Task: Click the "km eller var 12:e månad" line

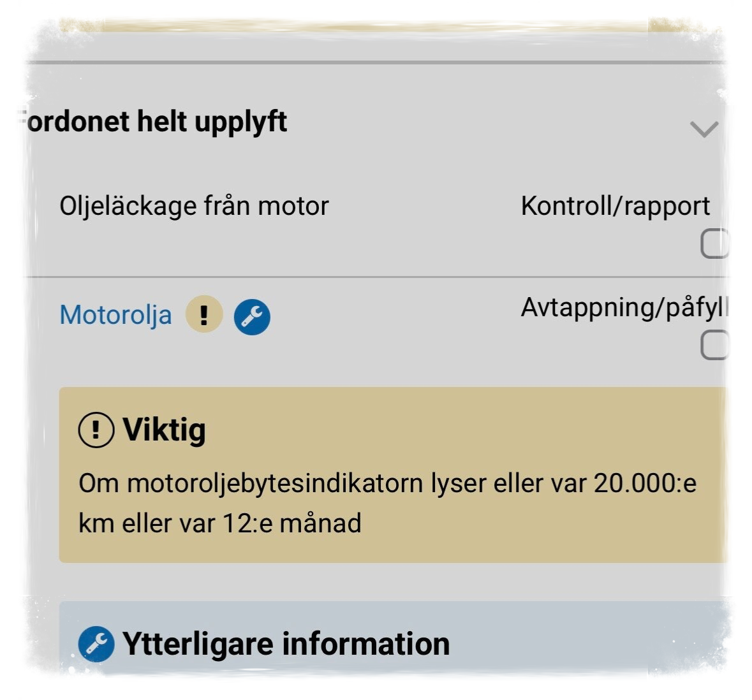Action: pos(220,523)
